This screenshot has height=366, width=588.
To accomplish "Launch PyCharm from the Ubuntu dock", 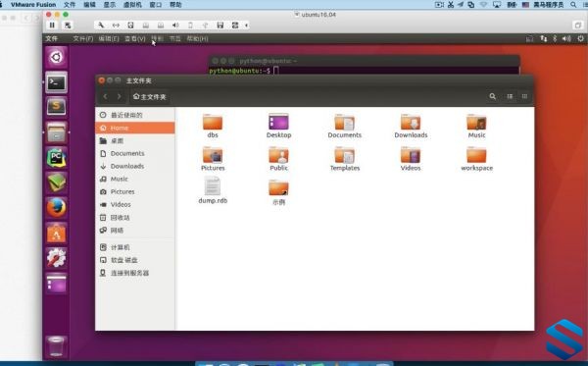I will 56,157.
